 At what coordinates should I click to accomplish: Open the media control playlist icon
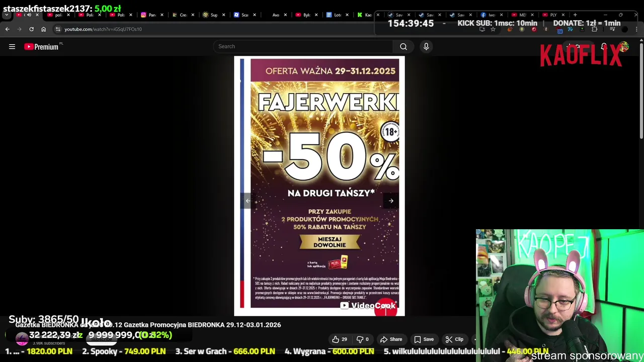[x=612, y=29]
